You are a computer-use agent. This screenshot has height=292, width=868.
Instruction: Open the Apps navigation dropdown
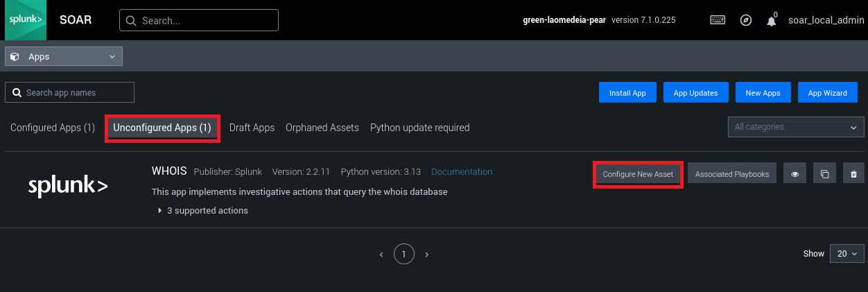point(64,56)
